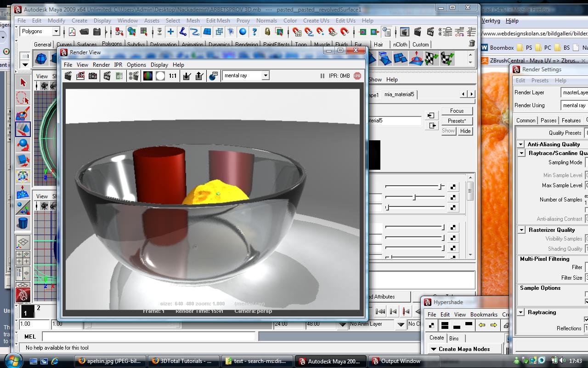Viewport: 588px width, 368px height.
Task: Toggle RGB channels display icon
Action: [x=148, y=76]
